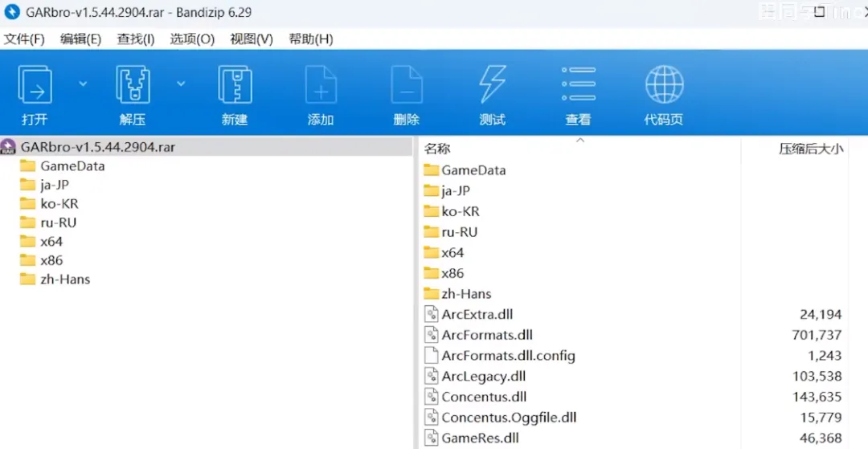Open the 编辑(E) menu
868x449 pixels.
pos(81,39)
